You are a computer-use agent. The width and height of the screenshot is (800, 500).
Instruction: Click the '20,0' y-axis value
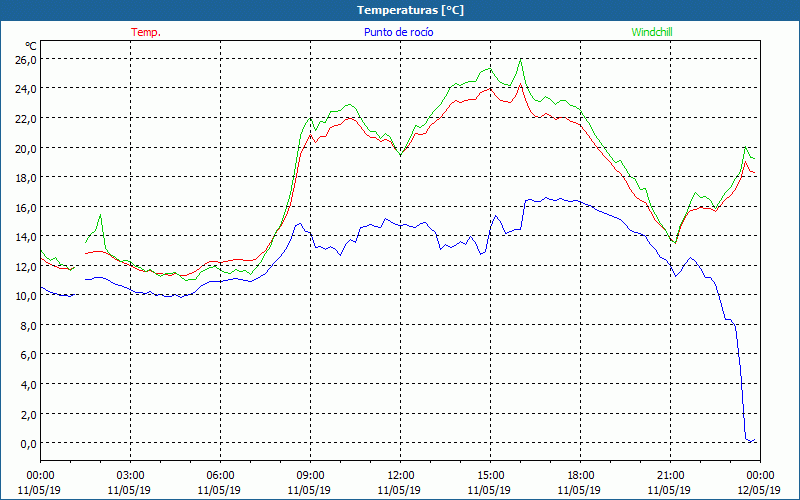tap(28, 148)
